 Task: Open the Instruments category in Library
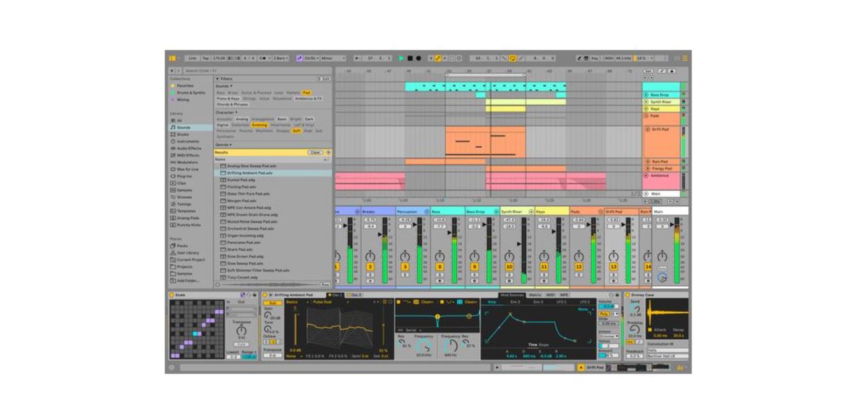click(187, 142)
